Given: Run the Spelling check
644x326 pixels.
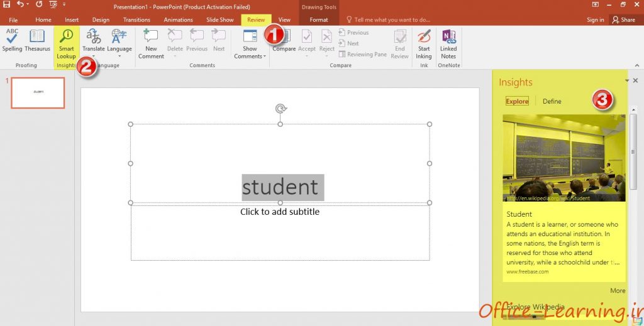Looking at the screenshot, I should pyautogui.click(x=12, y=41).
